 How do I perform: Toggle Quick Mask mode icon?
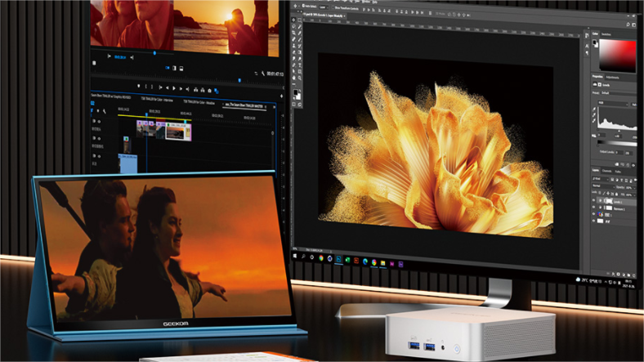pyautogui.click(x=293, y=105)
